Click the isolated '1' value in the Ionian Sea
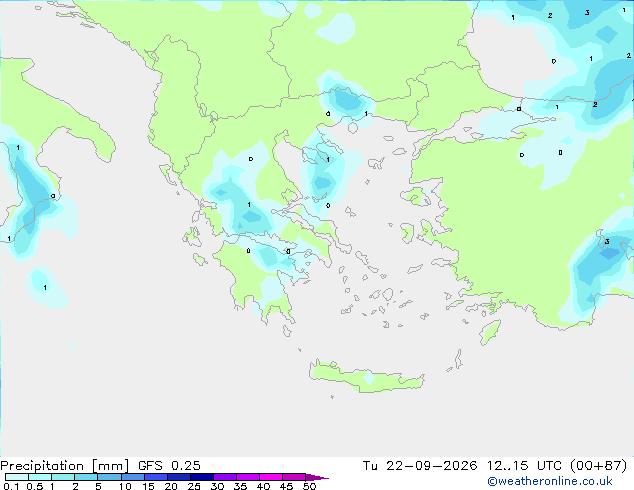This screenshot has height=490, width=634. (45, 288)
